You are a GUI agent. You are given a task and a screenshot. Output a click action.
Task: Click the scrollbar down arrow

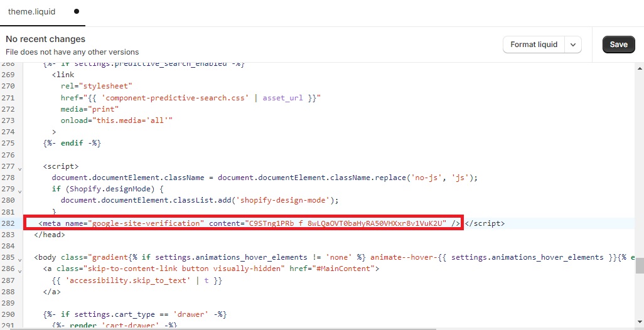pyautogui.click(x=640, y=322)
